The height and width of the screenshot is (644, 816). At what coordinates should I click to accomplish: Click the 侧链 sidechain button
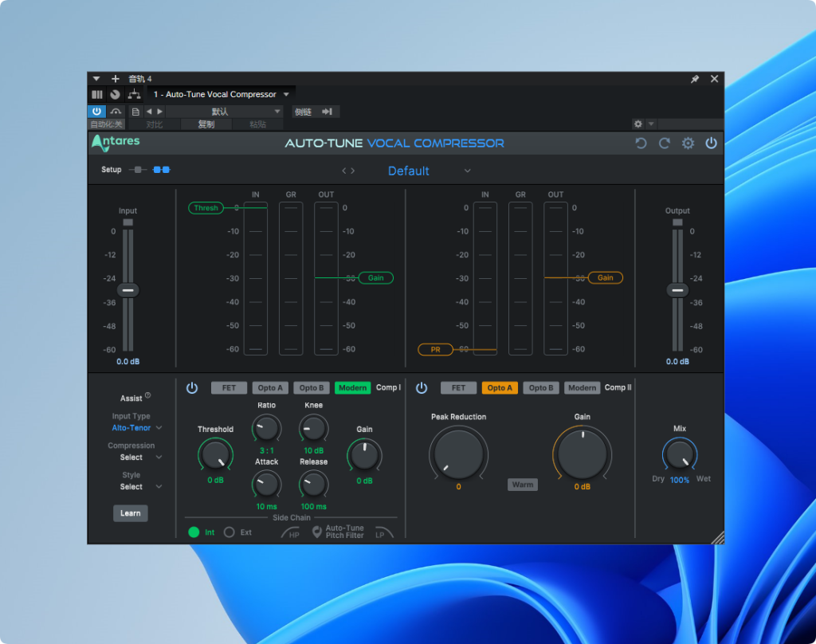[304, 112]
